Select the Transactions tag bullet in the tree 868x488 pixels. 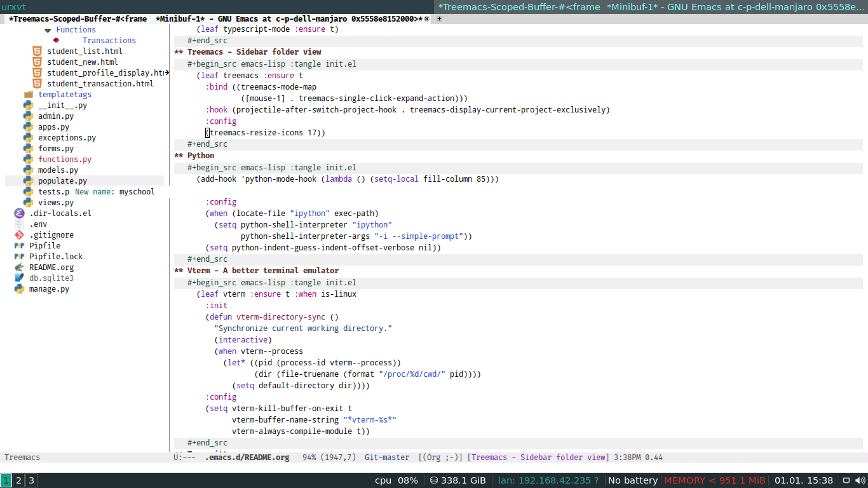point(57,41)
